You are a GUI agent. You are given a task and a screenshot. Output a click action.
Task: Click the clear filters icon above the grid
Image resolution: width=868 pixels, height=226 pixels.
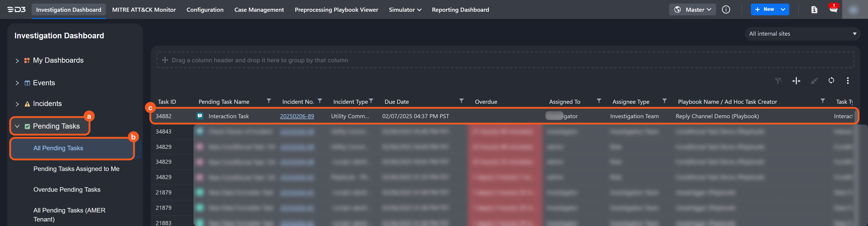tap(778, 81)
